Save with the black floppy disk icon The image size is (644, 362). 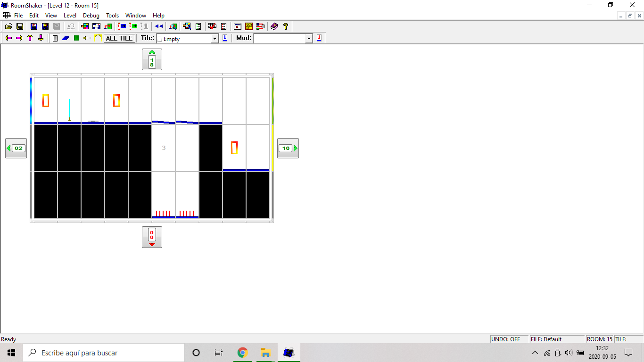tap(20, 26)
